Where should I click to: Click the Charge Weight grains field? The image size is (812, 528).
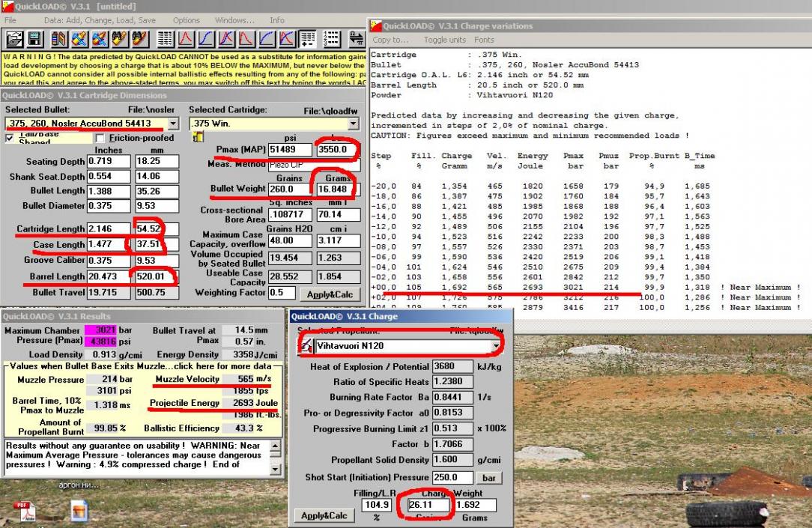click(x=427, y=506)
